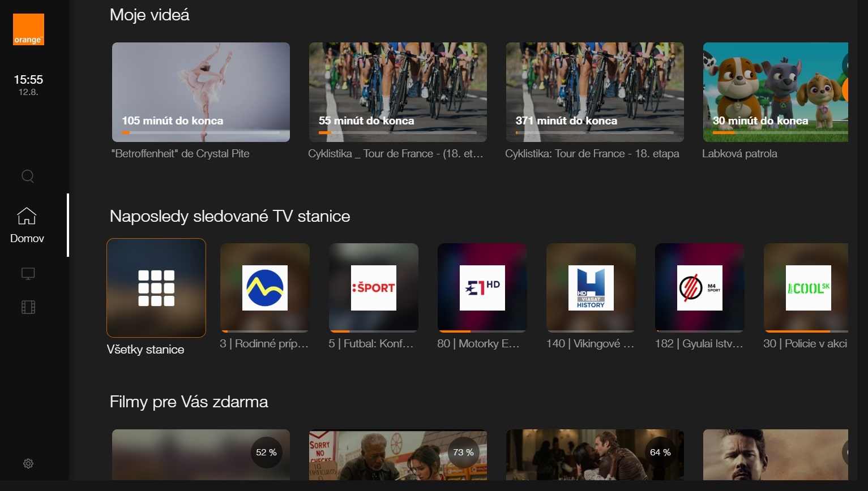Image resolution: width=868 pixels, height=491 pixels.
Task: Resume Tour de France with 55 minutes left
Action: tap(397, 92)
